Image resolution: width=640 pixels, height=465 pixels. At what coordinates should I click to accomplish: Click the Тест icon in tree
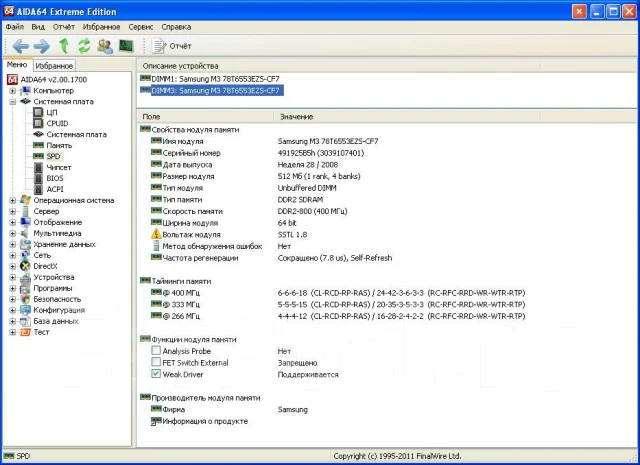[25, 332]
